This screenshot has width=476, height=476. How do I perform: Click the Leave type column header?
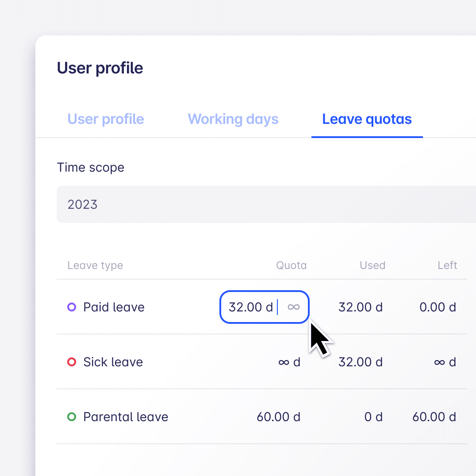pyautogui.click(x=95, y=265)
